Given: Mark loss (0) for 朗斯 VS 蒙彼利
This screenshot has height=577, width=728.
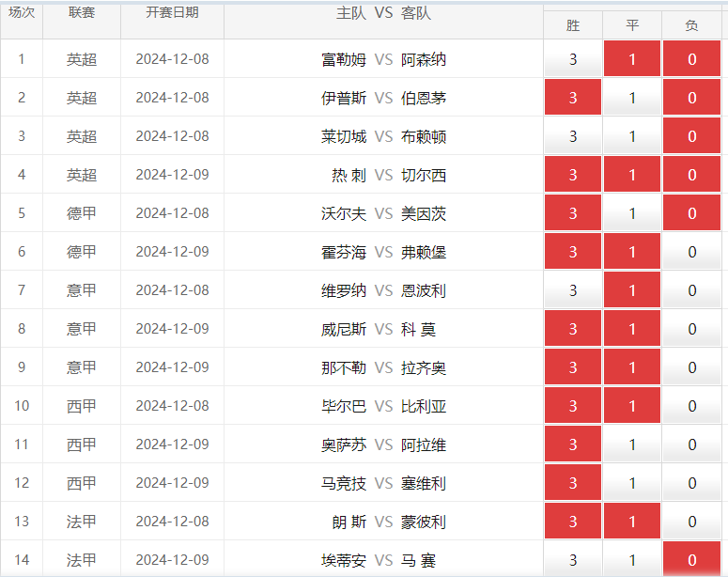Looking at the screenshot, I should point(691,522).
